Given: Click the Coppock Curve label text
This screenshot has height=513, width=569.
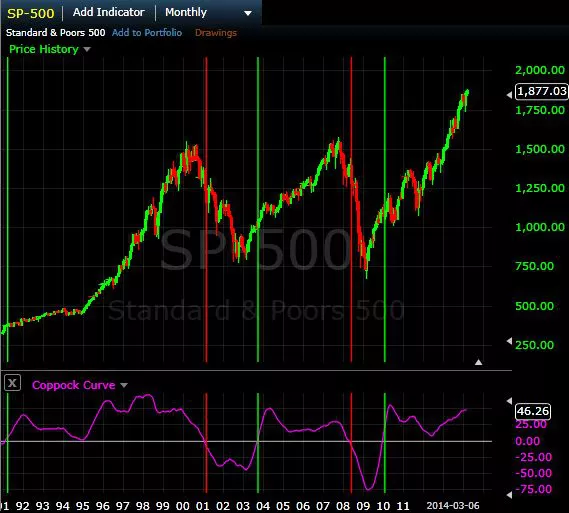Looking at the screenshot, I should point(73,385).
